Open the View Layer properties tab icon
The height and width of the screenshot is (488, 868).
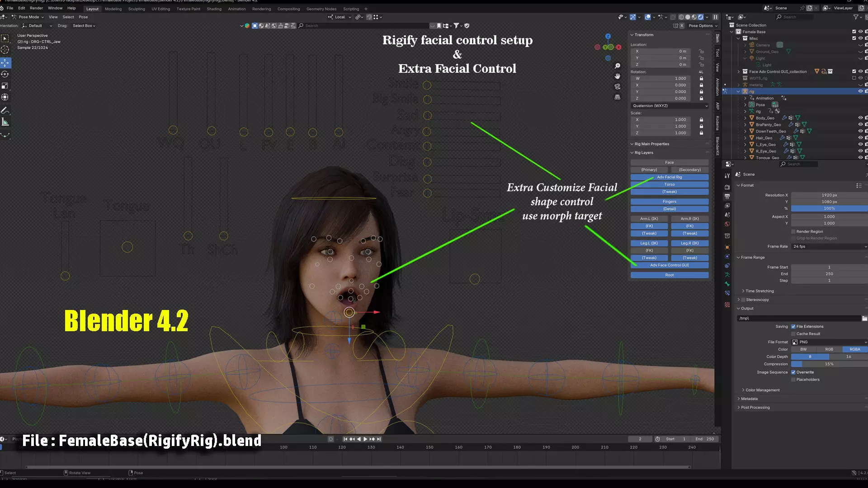[x=727, y=206]
